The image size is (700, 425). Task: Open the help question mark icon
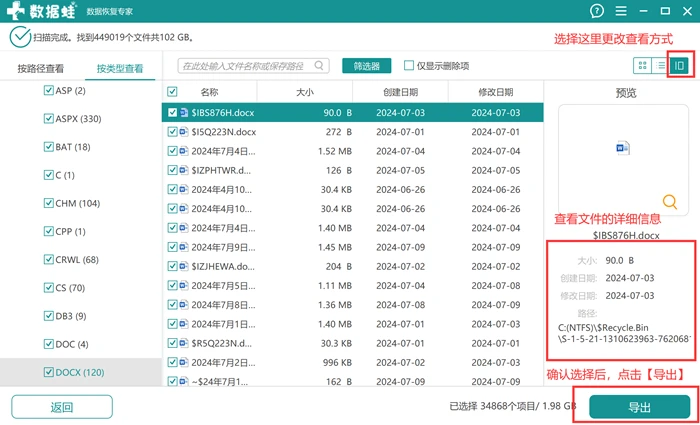[x=596, y=11]
